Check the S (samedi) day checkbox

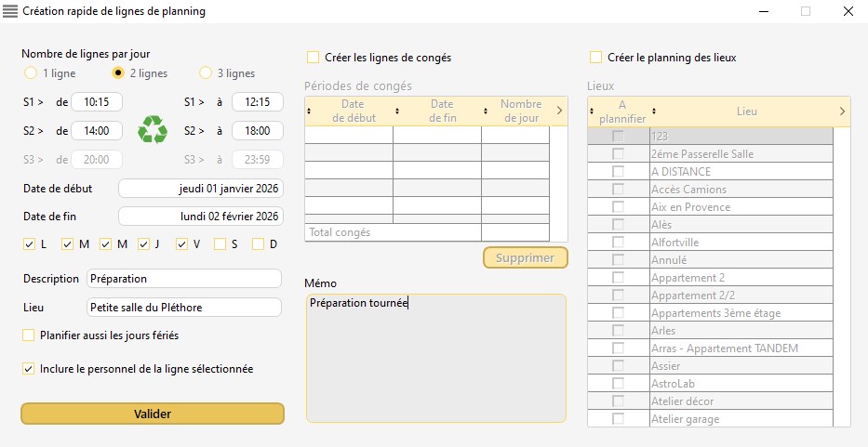click(220, 244)
